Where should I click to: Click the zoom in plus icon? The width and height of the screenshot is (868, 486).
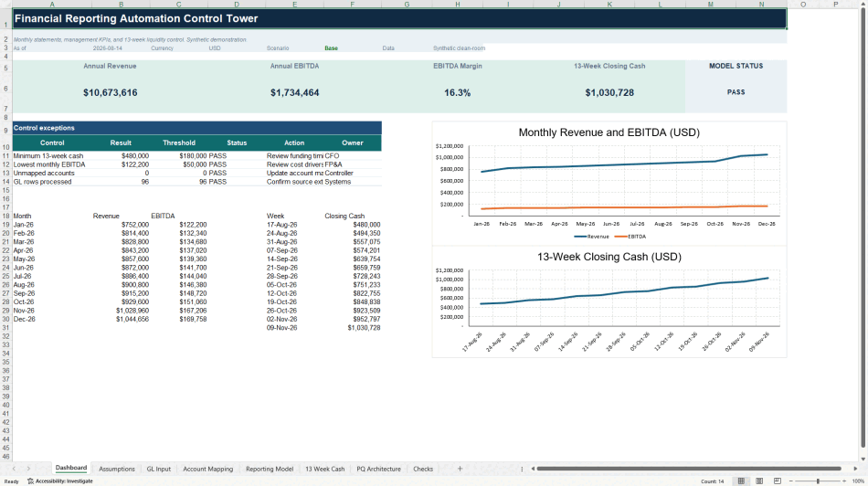(844, 481)
